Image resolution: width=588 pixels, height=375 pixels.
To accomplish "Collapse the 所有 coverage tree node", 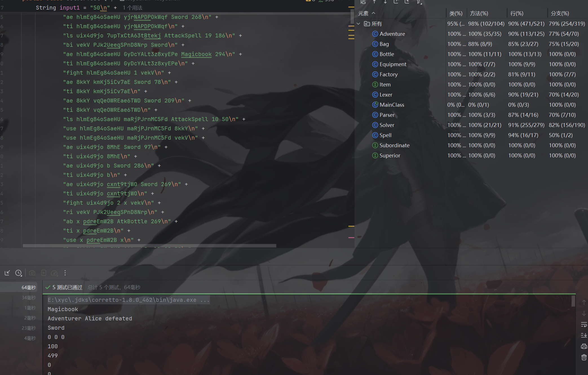I will tap(359, 24).
